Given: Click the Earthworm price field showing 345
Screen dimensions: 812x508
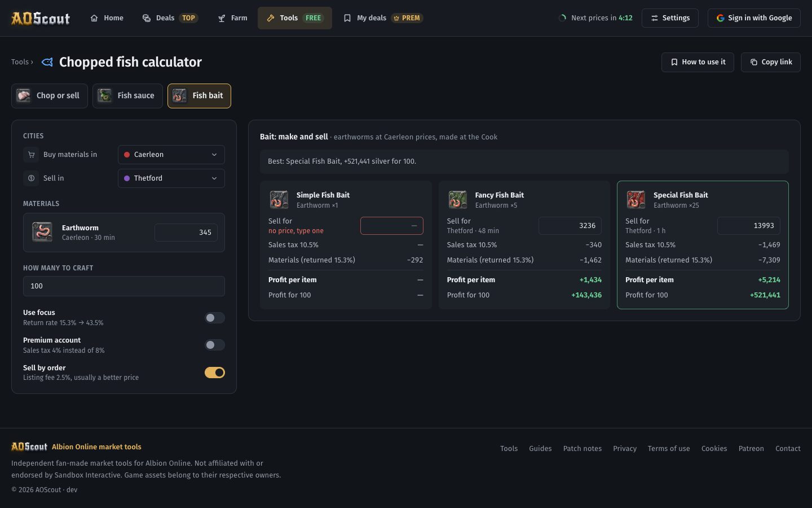Looking at the screenshot, I should (186, 233).
